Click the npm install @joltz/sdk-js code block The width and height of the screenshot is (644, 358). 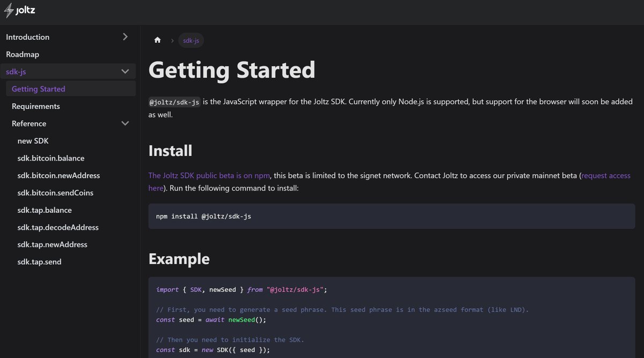[392, 217]
